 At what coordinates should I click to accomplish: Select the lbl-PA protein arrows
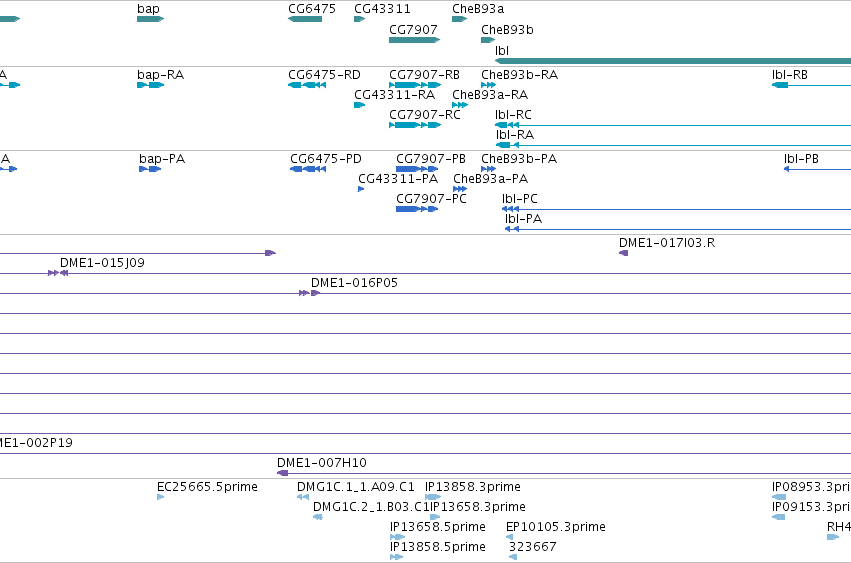pos(512,229)
